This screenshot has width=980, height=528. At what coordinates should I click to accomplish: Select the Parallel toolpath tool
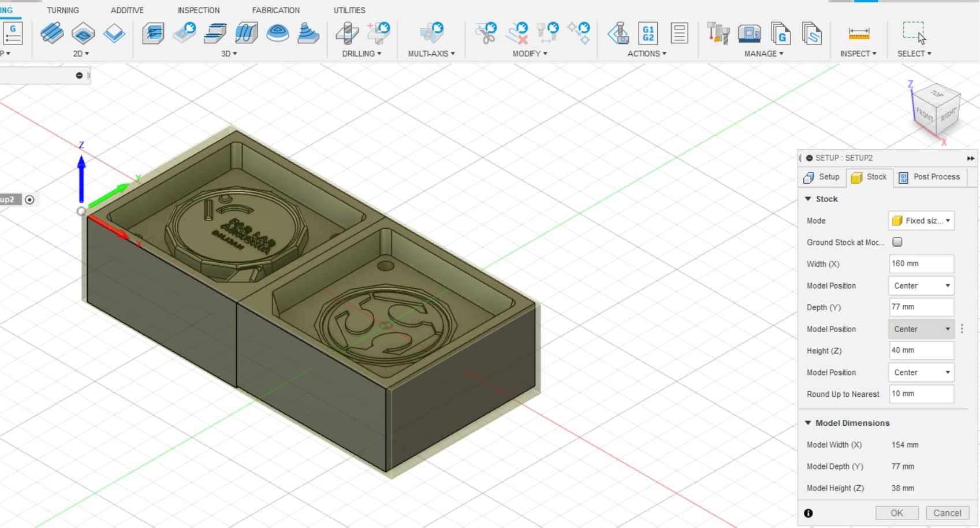(x=215, y=33)
